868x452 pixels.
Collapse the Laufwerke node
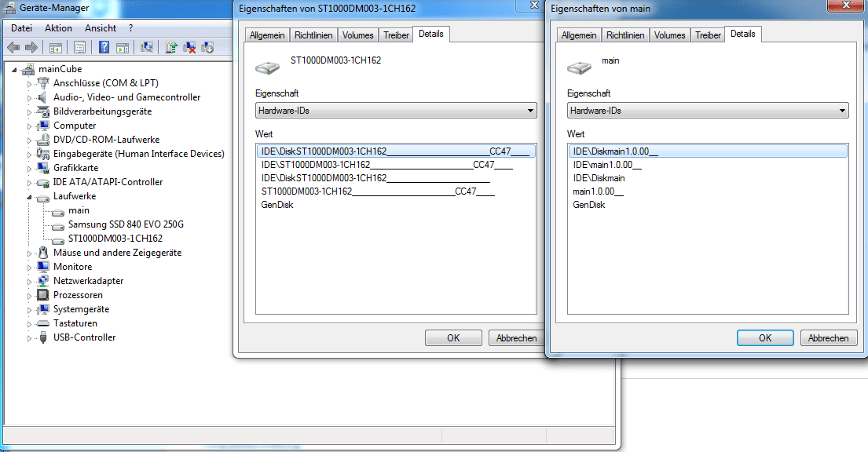click(29, 197)
